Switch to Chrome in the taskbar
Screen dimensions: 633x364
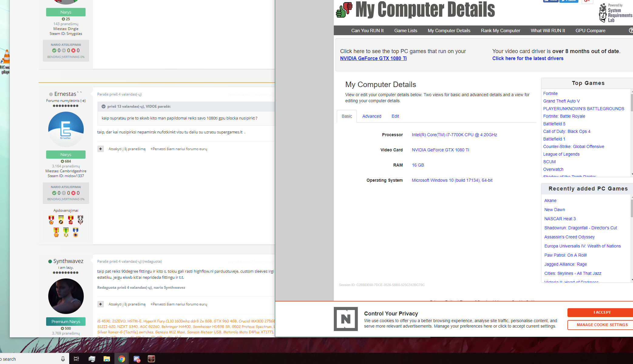[x=122, y=359]
